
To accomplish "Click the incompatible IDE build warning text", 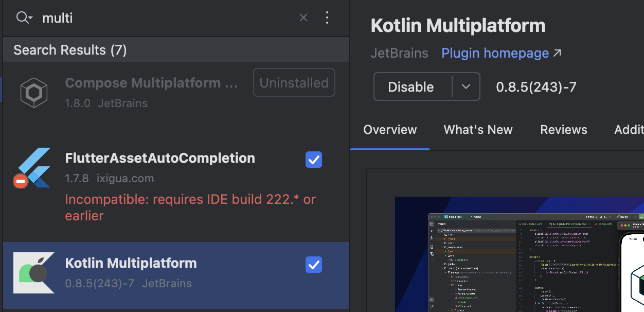I will [190, 207].
